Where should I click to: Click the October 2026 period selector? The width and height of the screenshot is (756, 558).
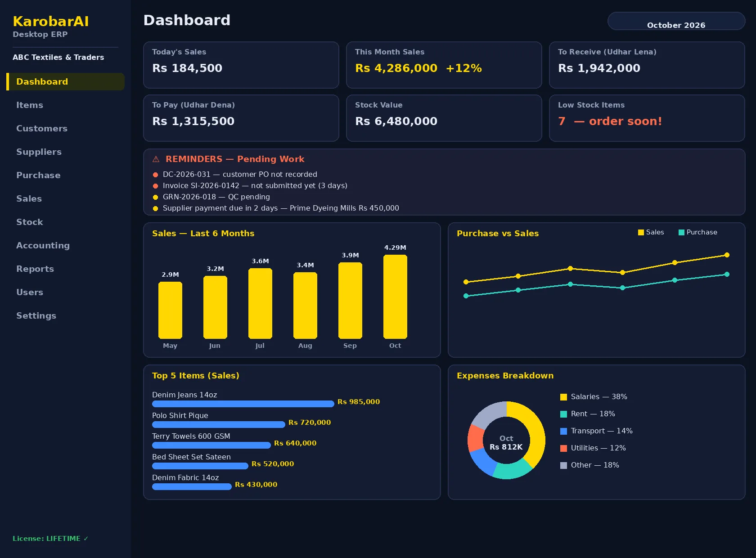[x=676, y=21]
